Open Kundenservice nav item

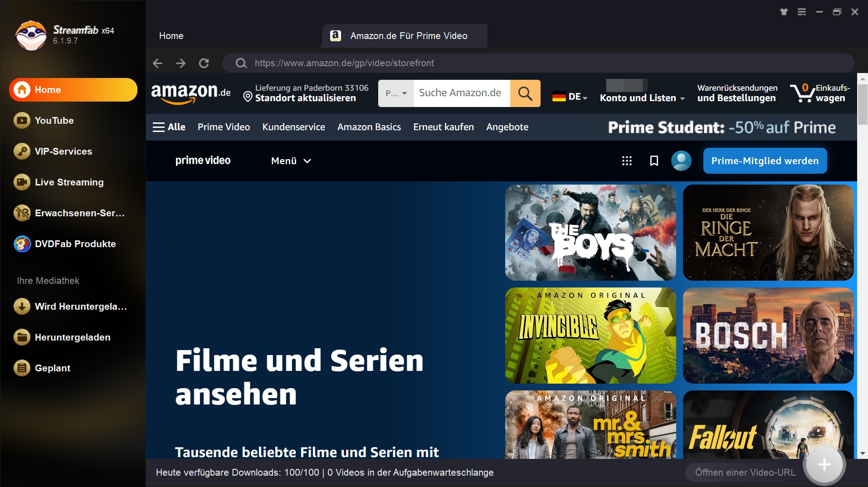[293, 127]
